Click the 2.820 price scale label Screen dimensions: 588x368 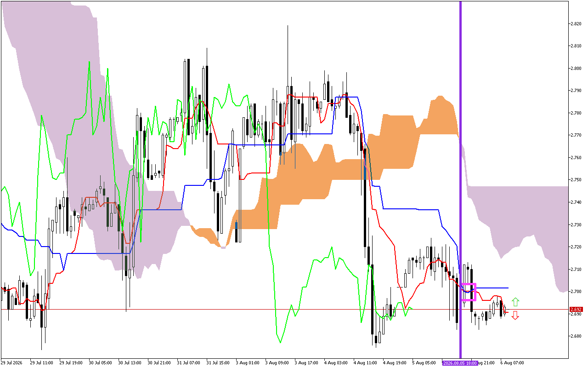(x=576, y=23)
